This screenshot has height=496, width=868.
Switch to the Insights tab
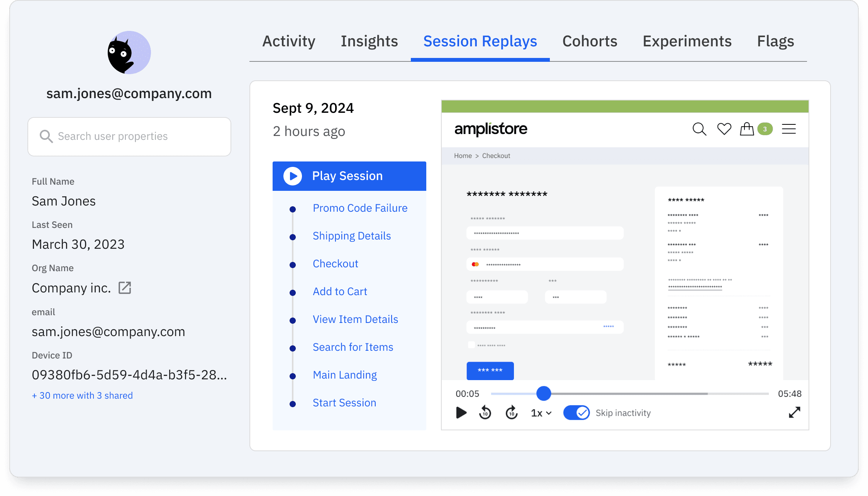pos(369,41)
